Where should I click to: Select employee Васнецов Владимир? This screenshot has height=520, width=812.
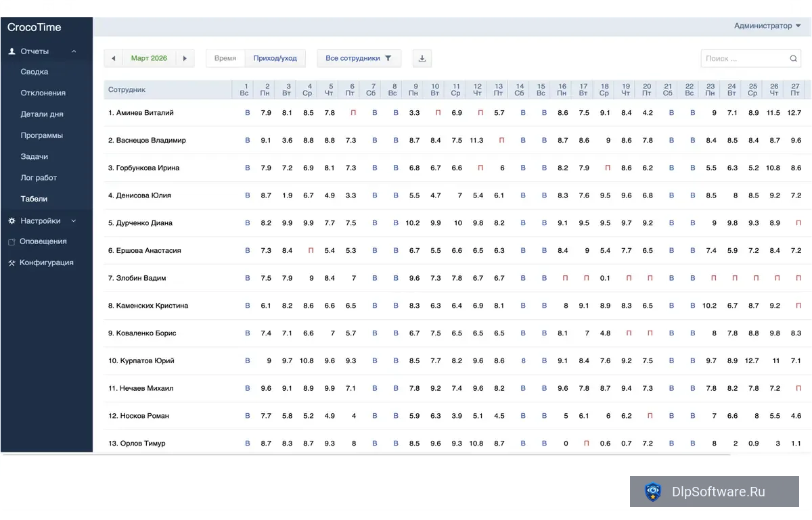coord(147,141)
